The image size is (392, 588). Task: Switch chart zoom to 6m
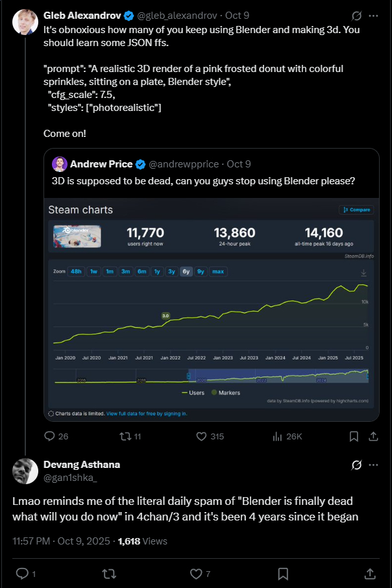point(141,271)
